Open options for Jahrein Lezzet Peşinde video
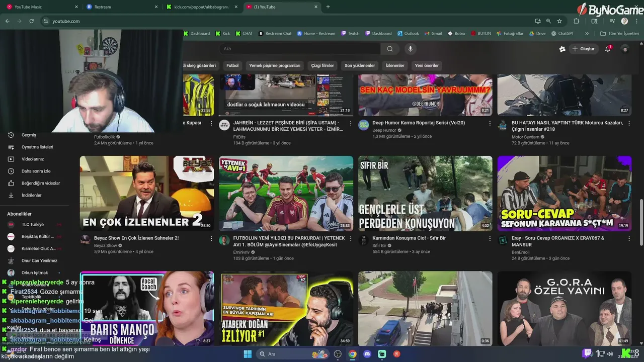 click(x=351, y=123)
